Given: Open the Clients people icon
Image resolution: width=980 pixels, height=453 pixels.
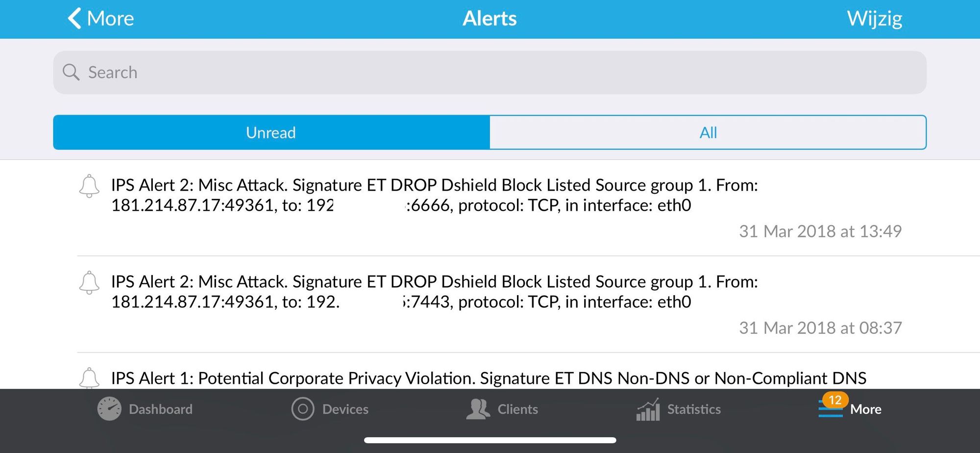Looking at the screenshot, I should (478, 409).
